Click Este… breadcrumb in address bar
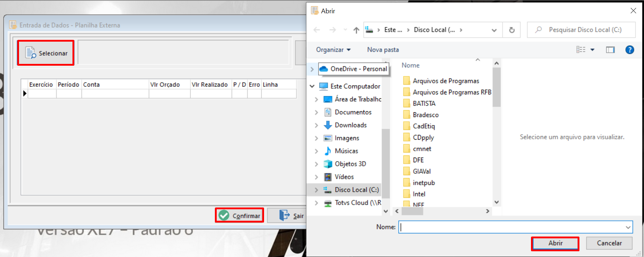 pos(393,30)
